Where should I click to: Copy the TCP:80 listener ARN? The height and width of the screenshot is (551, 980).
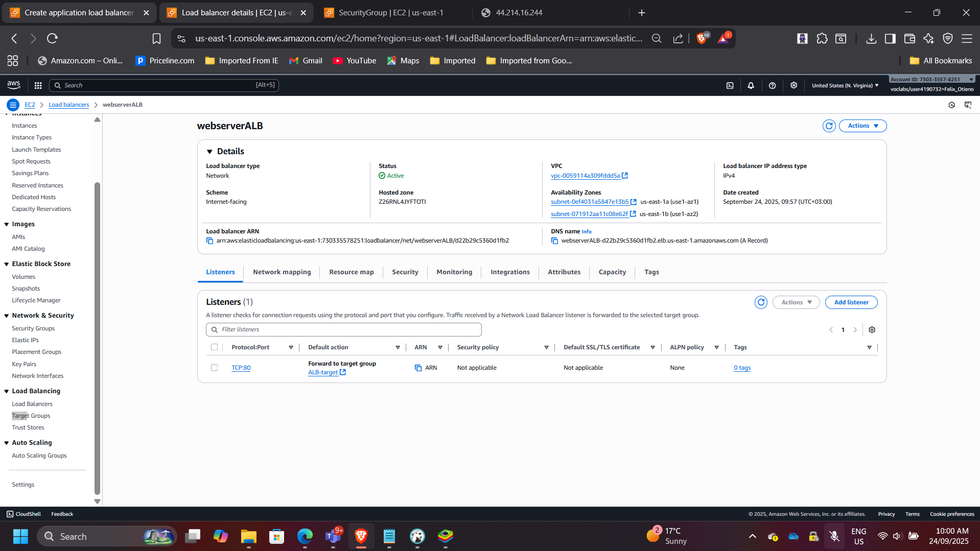[418, 368]
